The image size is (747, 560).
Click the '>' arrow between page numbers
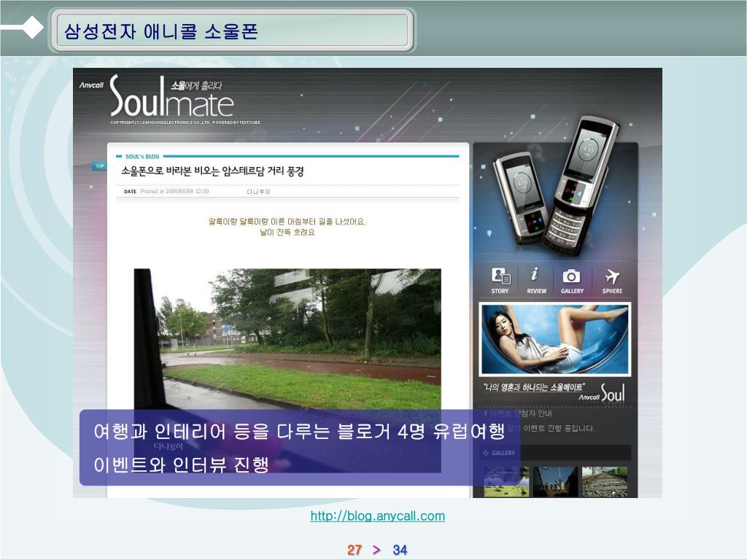tap(376, 550)
